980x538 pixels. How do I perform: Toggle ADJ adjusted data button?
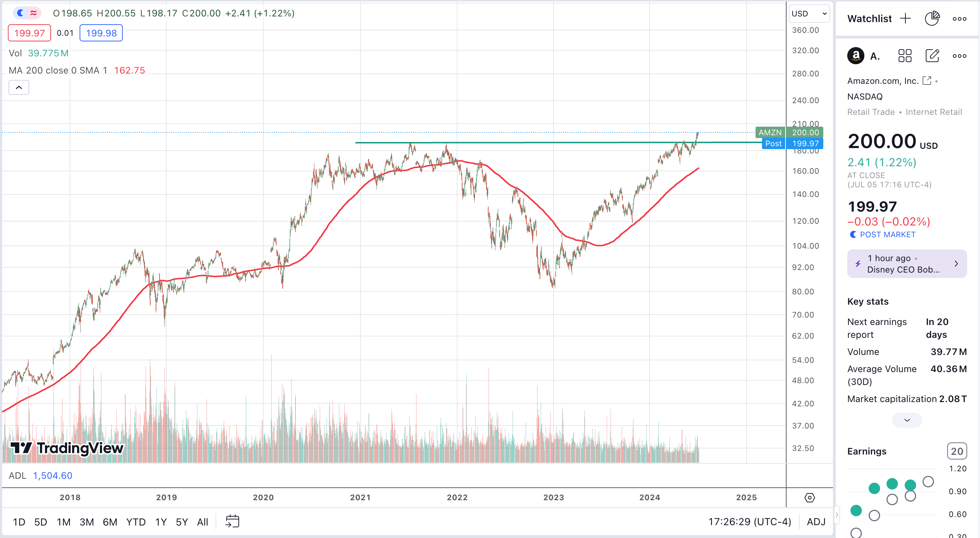816,522
